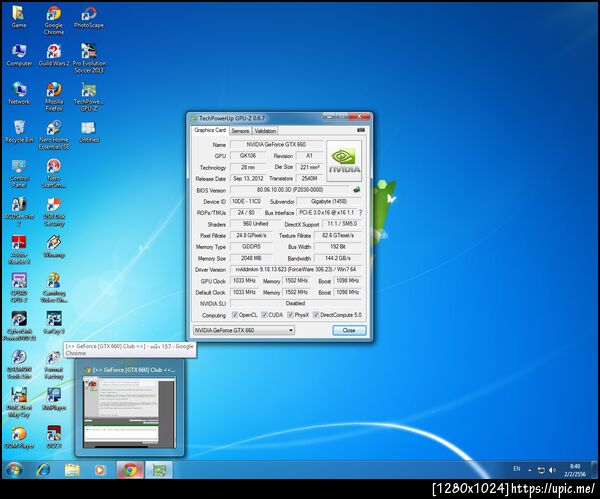Switch to the Sensors tab

pyautogui.click(x=240, y=131)
